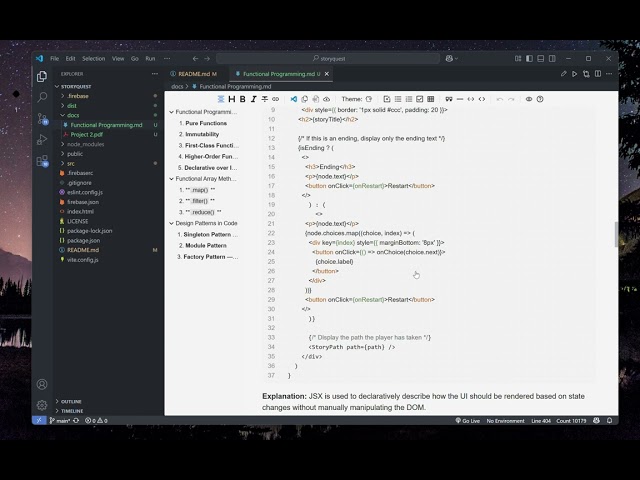Viewport: 640px width, 480px height.
Task: Click the main branch indicator
Action: pos(60,420)
